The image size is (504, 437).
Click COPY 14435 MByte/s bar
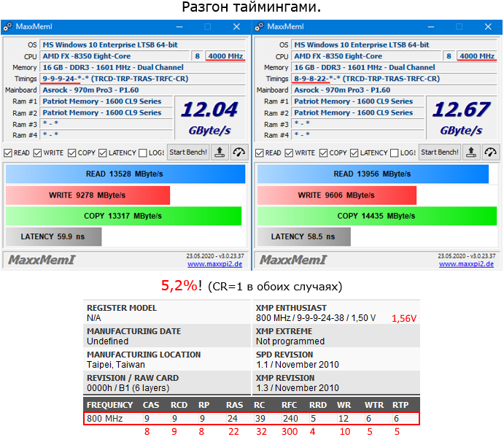[377, 216]
